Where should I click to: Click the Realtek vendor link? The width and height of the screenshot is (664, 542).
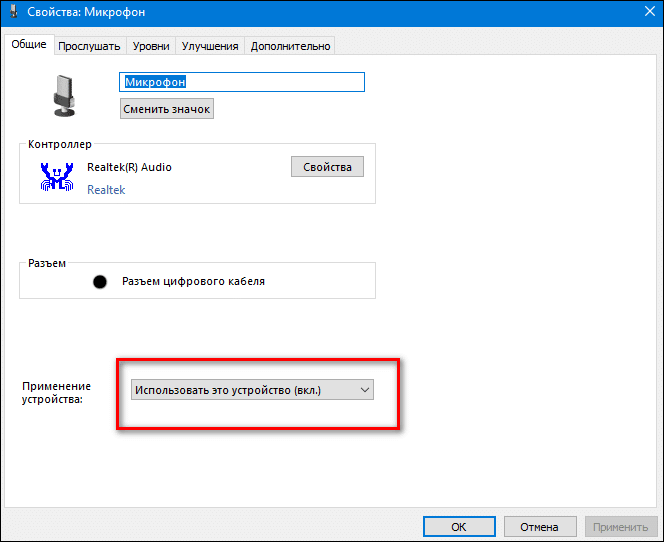click(106, 190)
